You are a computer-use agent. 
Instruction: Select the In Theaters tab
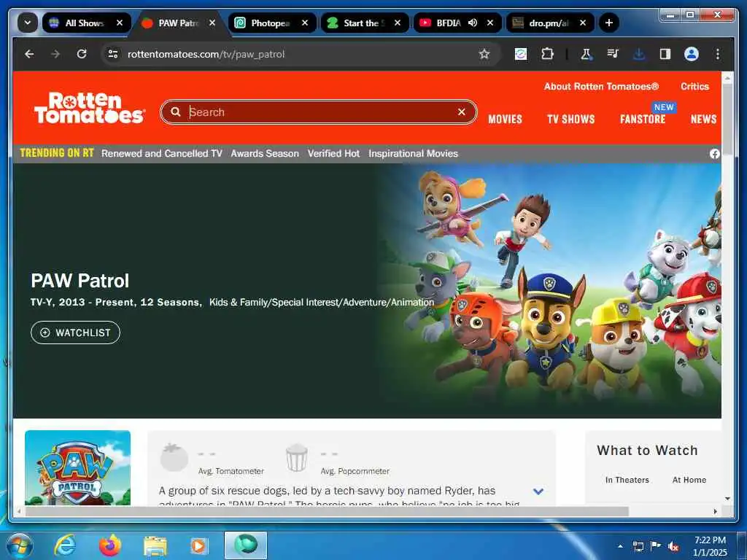click(x=627, y=480)
